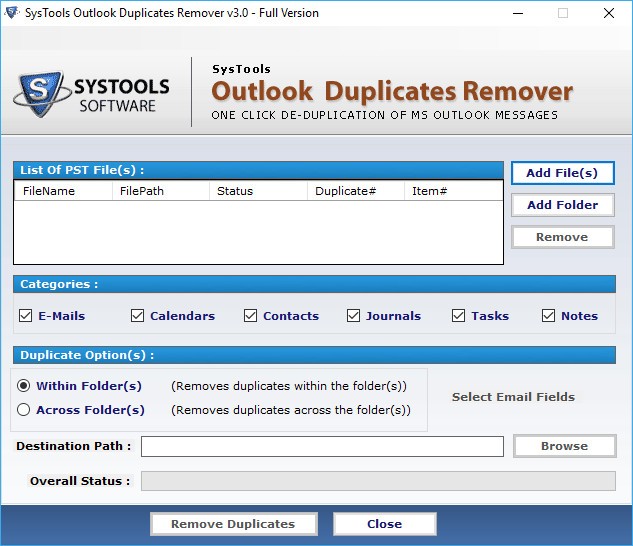
Task: Sort list by FileName column header
Action: point(63,191)
